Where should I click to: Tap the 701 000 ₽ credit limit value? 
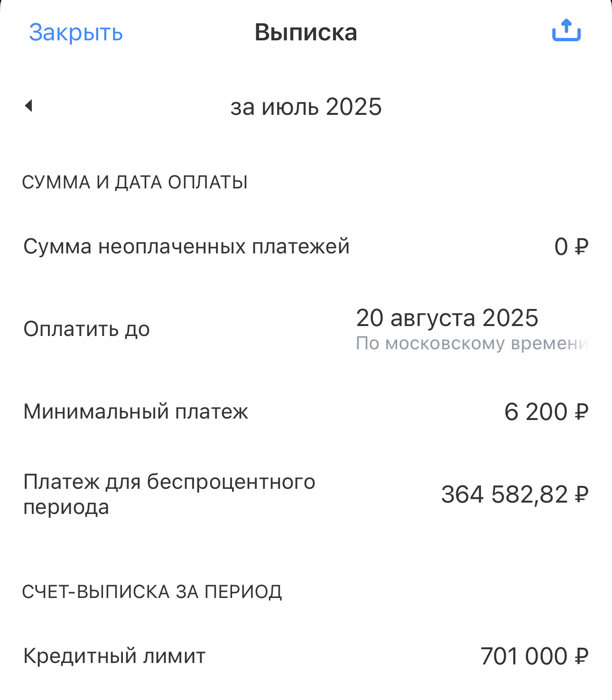pos(534,656)
